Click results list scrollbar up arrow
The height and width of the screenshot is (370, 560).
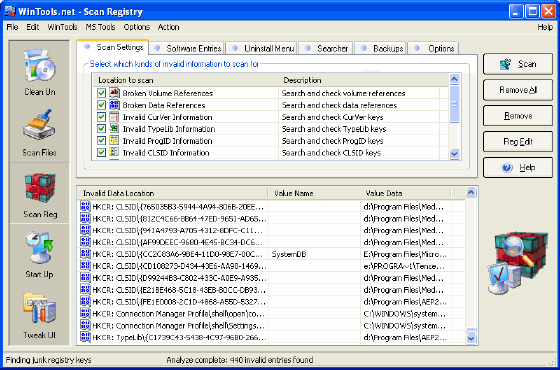[471, 192]
